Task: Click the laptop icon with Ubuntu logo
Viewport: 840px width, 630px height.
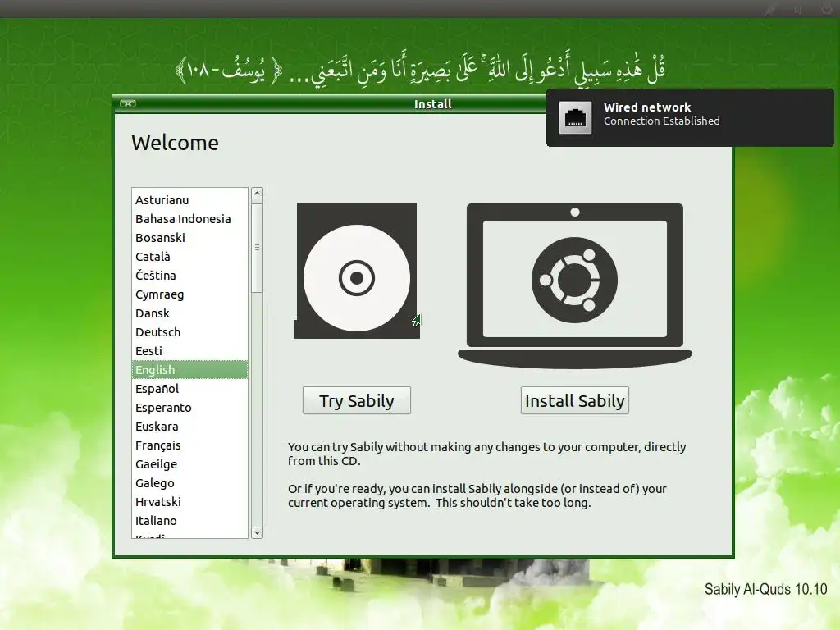Action: click(575, 285)
